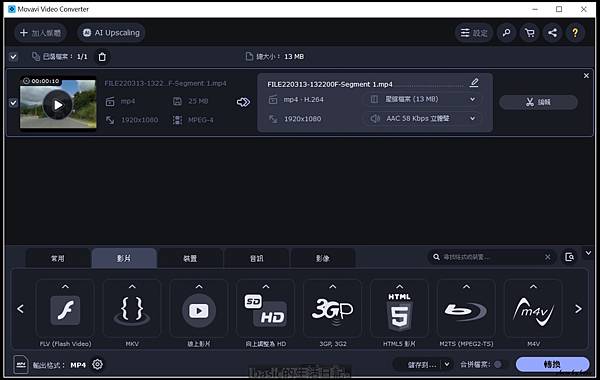Toggle the checkbox beside the video thumbnail
The image size is (600, 380).
(x=13, y=103)
